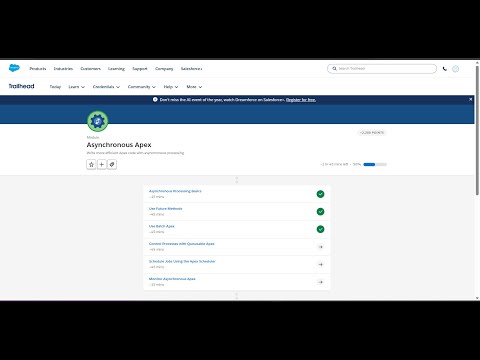Open the user profile avatar
Image resolution: width=480 pixels, height=360 pixels.
pos(455,69)
